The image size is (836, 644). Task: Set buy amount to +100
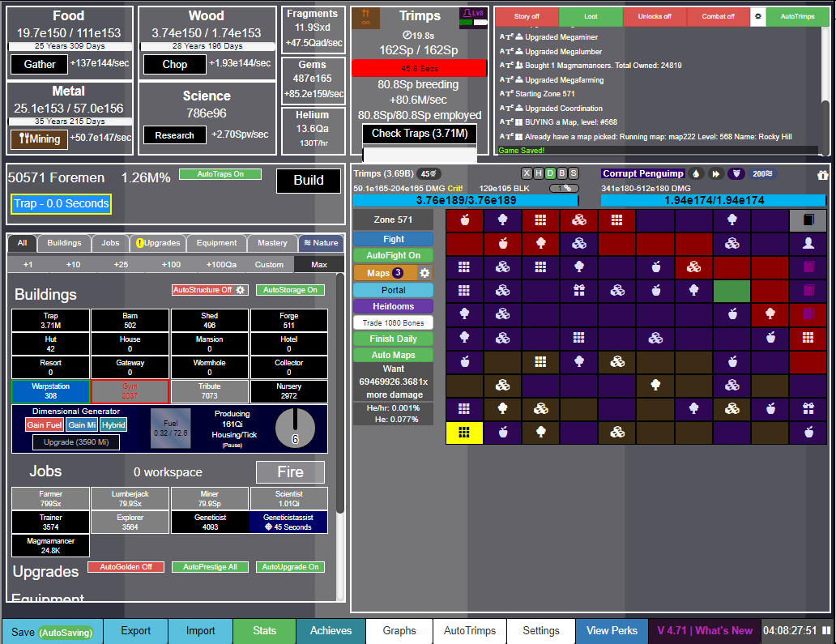click(x=171, y=264)
